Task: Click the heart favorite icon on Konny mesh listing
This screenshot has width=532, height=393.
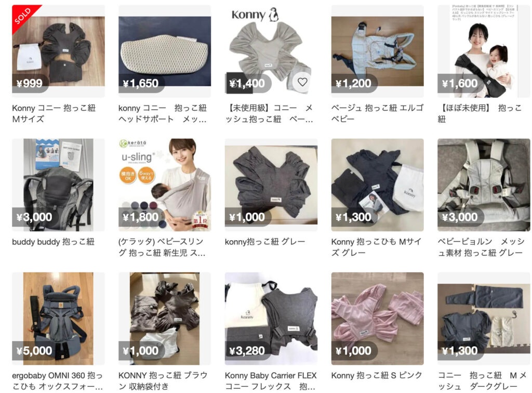Action: pyautogui.click(x=302, y=82)
